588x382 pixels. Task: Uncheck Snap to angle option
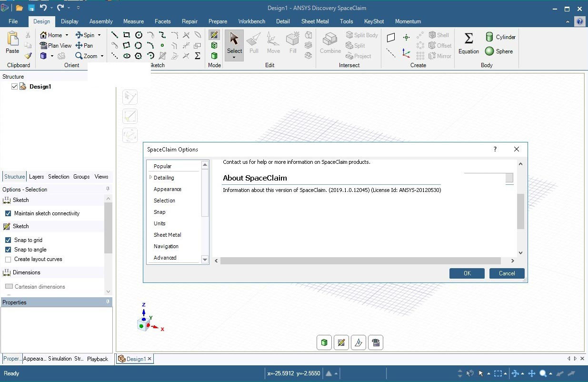coord(8,250)
